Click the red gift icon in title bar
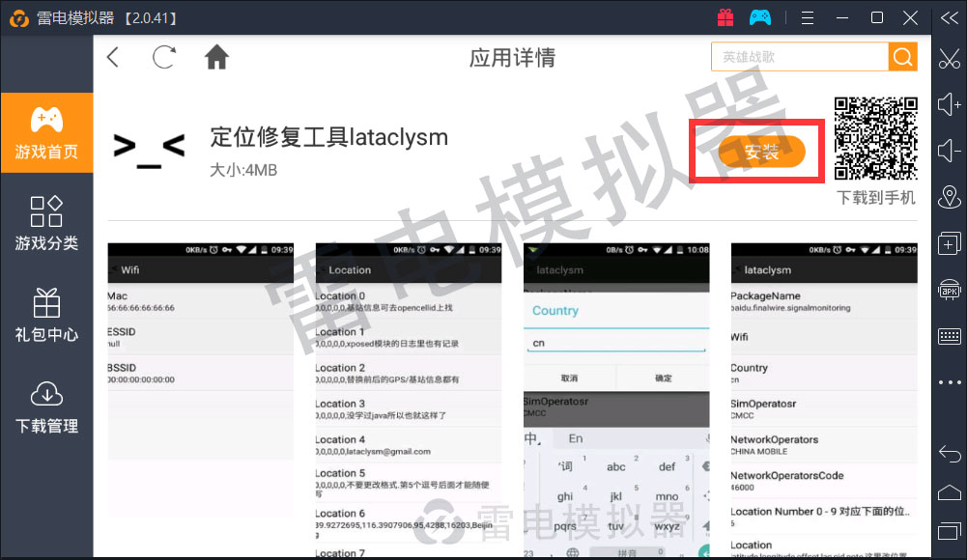967x560 pixels. click(x=725, y=17)
